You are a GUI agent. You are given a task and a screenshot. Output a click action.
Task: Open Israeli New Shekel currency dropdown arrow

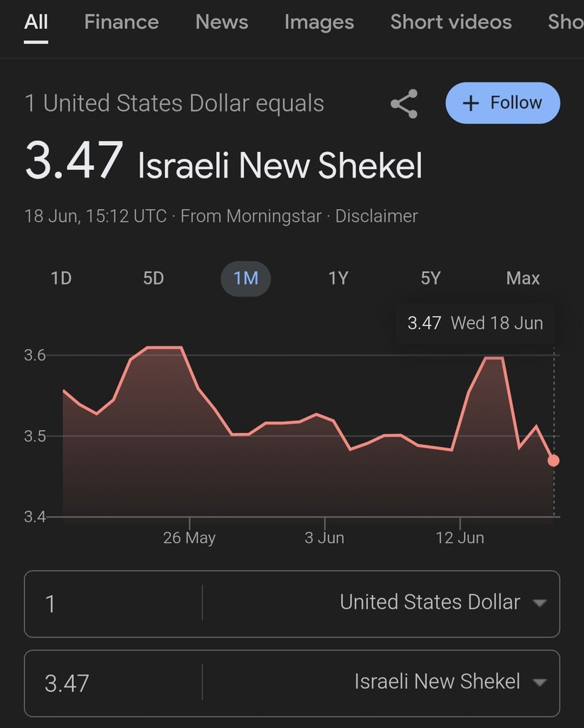539,682
